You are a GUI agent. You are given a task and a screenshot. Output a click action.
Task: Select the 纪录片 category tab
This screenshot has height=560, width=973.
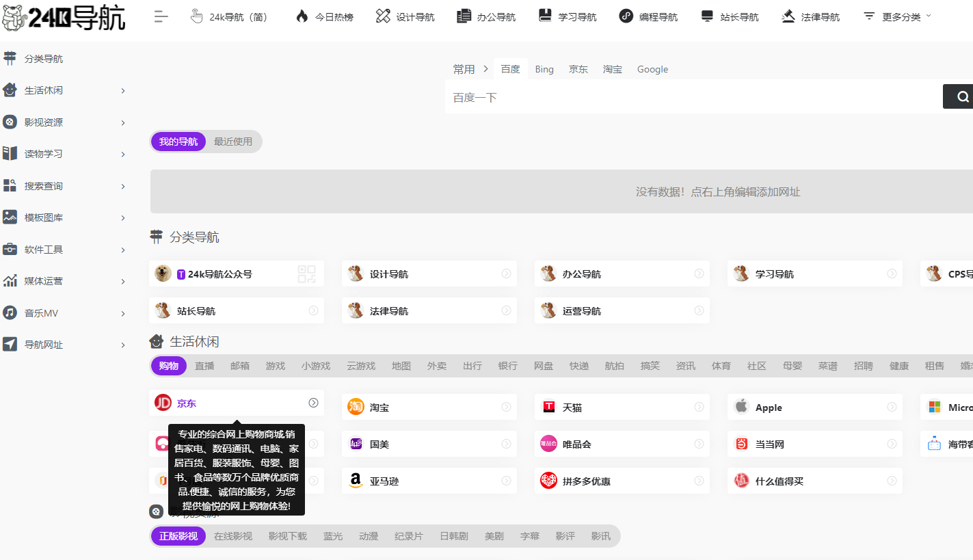pyautogui.click(x=409, y=536)
